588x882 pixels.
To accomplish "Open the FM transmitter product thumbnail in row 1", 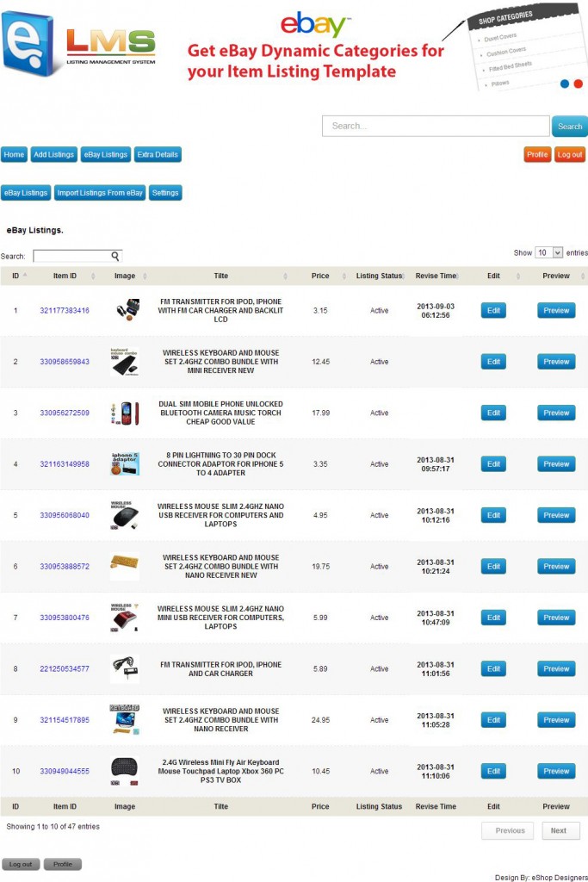I will tap(125, 310).
